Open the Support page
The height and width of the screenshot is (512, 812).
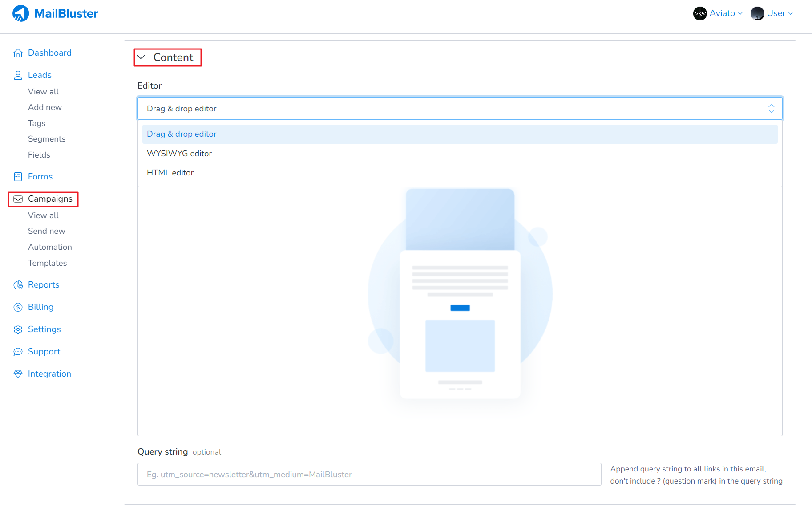(44, 352)
